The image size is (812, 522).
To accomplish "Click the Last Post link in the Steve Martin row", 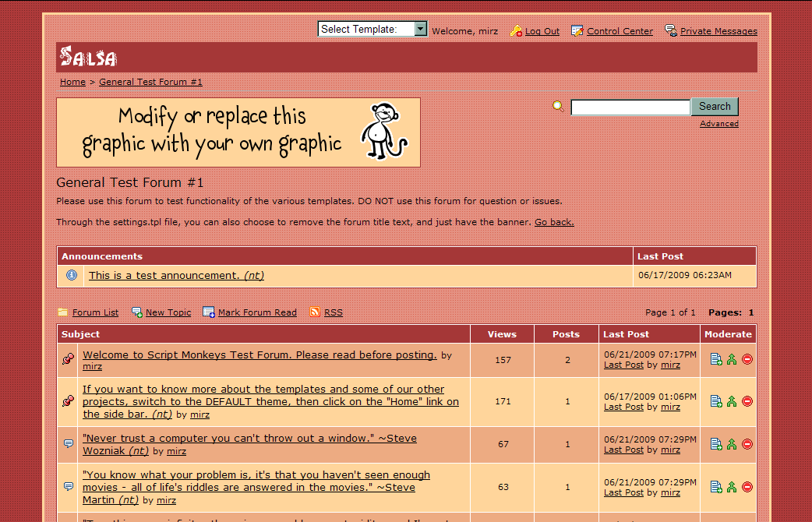I will (623, 492).
